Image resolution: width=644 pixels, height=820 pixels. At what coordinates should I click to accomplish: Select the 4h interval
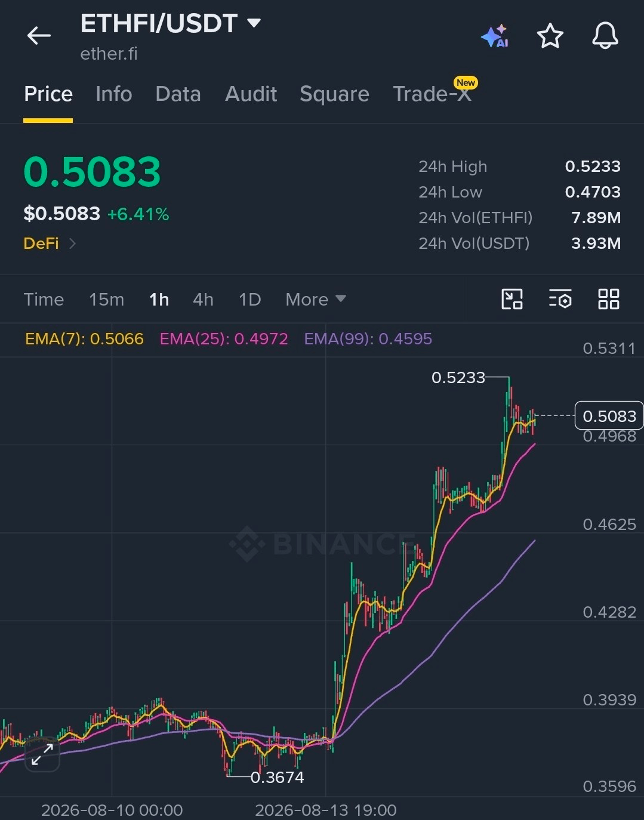(203, 299)
